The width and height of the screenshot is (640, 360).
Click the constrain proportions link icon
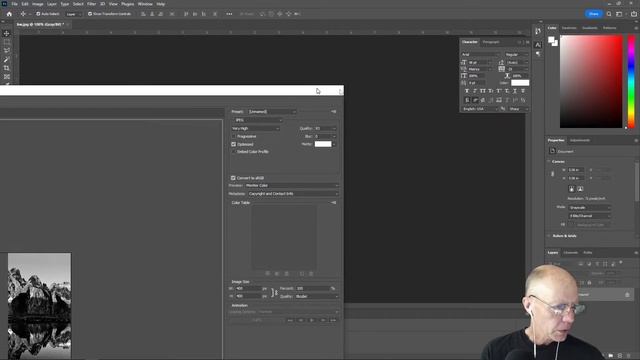(x=274, y=292)
